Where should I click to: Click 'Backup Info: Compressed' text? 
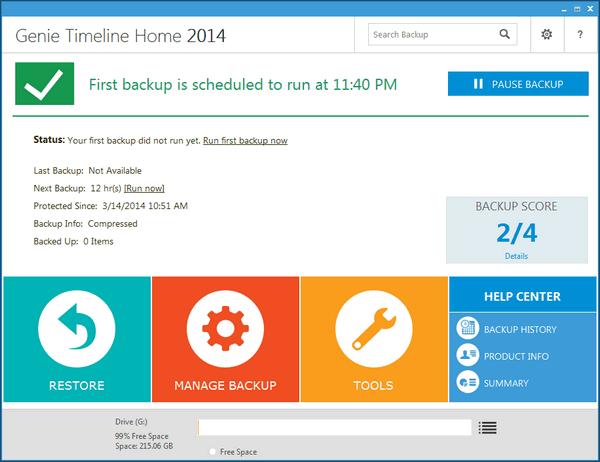[85, 224]
